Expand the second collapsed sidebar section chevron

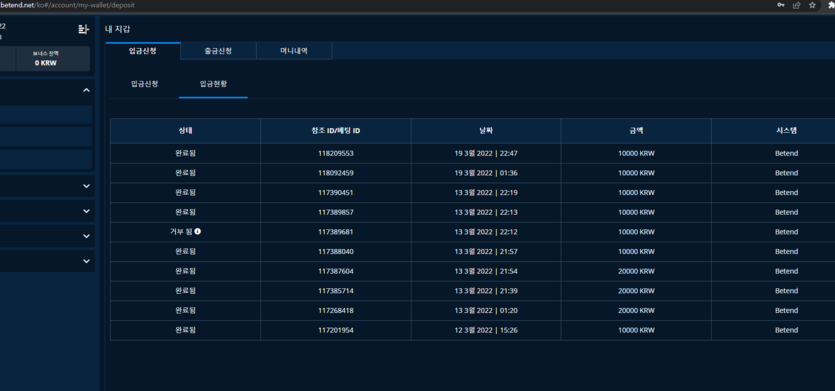(x=86, y=211)
